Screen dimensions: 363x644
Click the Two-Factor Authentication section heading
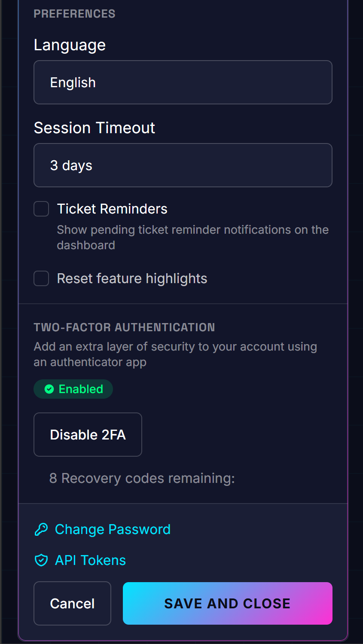click(x=124, y=327)
